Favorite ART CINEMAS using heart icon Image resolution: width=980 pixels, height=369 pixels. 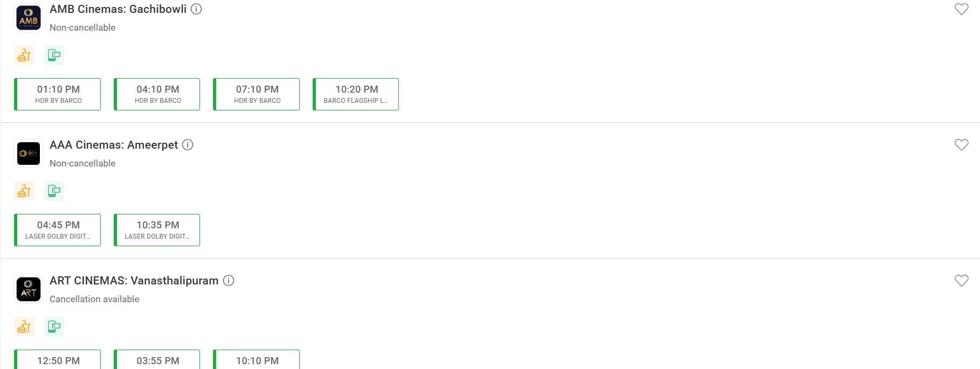(962, 281)
